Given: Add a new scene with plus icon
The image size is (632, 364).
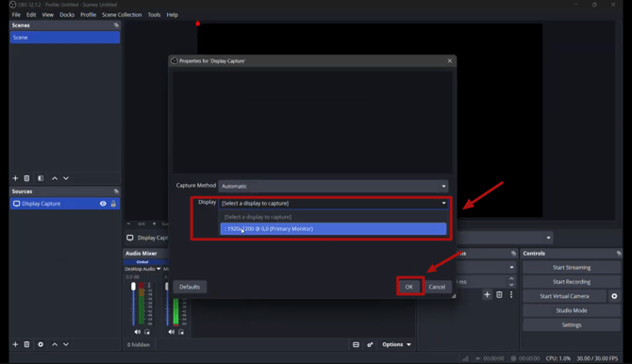Looking at the screenshot, I should tap(15, 178).
